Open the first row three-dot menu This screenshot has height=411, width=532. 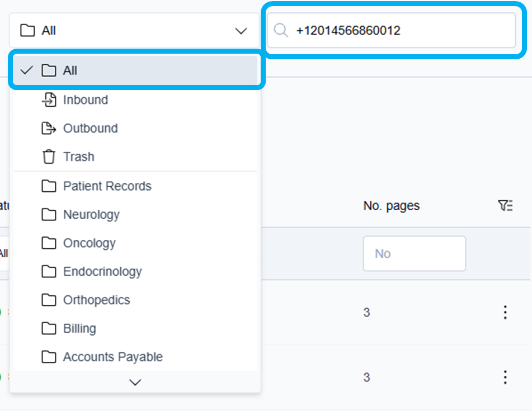coord(505,312)
